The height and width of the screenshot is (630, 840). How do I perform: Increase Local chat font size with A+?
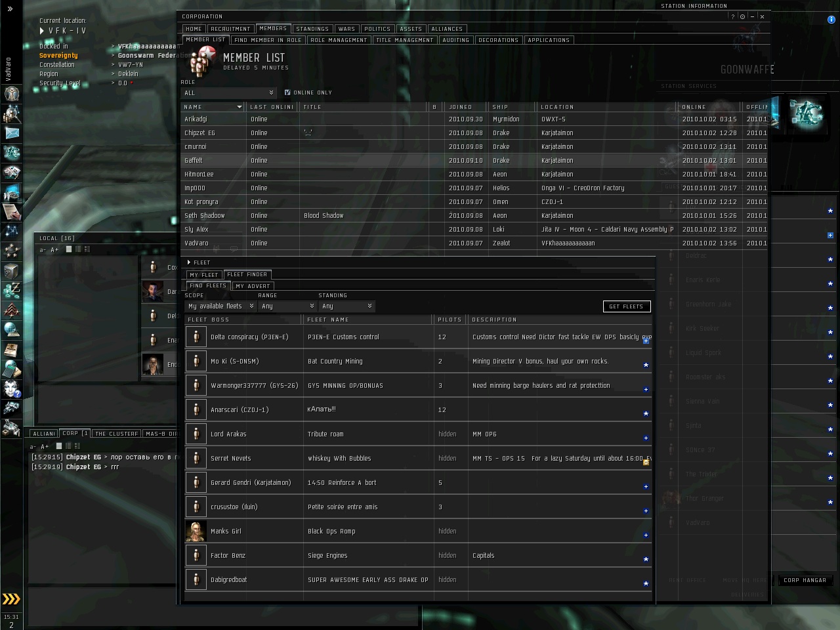pyautogui.click(x=54, y=250)
